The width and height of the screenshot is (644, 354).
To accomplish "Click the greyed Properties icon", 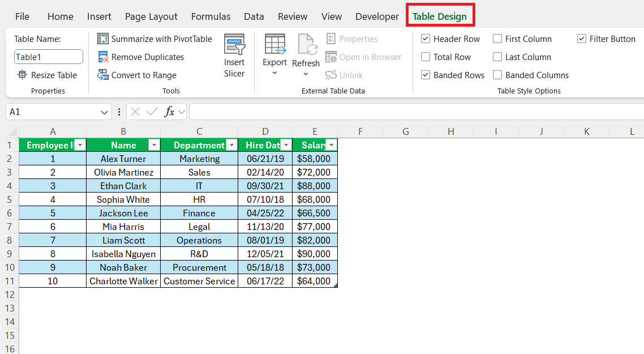I will (331, 39).
